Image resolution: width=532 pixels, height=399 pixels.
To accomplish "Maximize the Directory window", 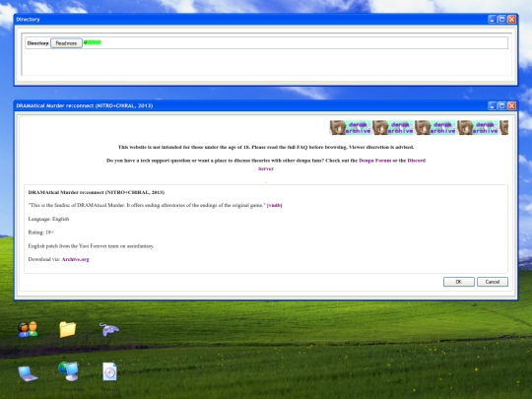I will pyautogui.click(x=501, y=20).
